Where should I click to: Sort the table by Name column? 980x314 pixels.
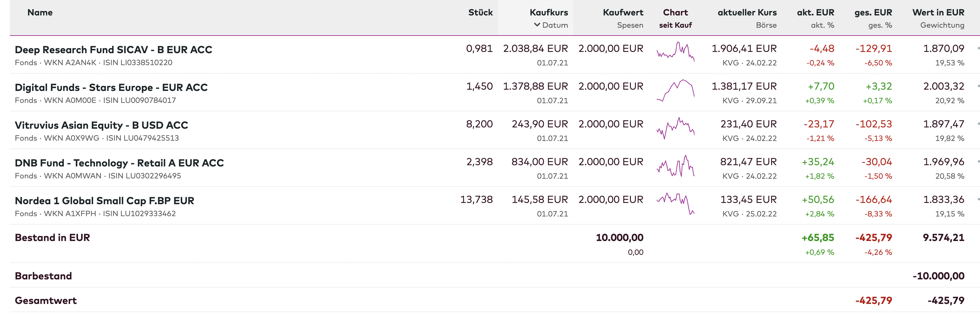point(40,13)
